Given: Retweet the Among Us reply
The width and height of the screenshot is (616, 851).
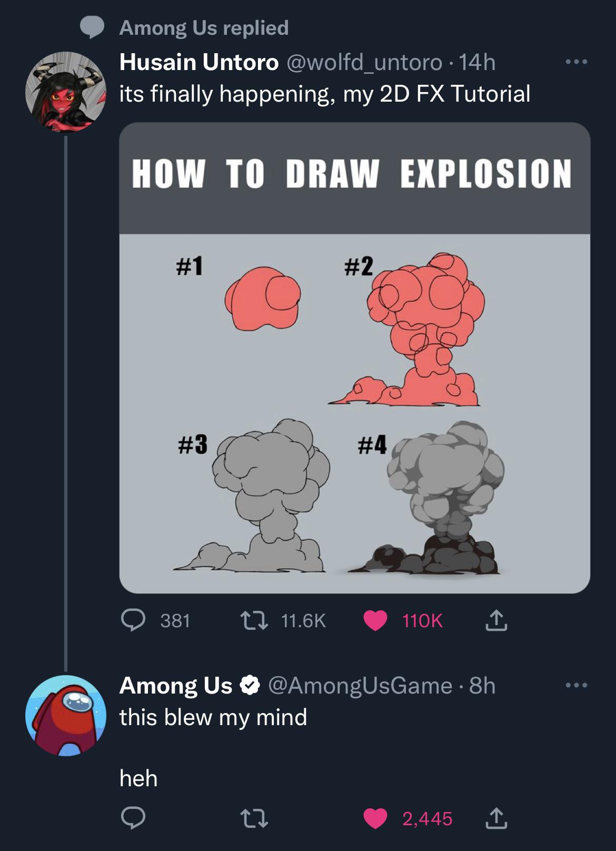Looking at the screenshot, I should pyautogui.click(x=254, y=818).
